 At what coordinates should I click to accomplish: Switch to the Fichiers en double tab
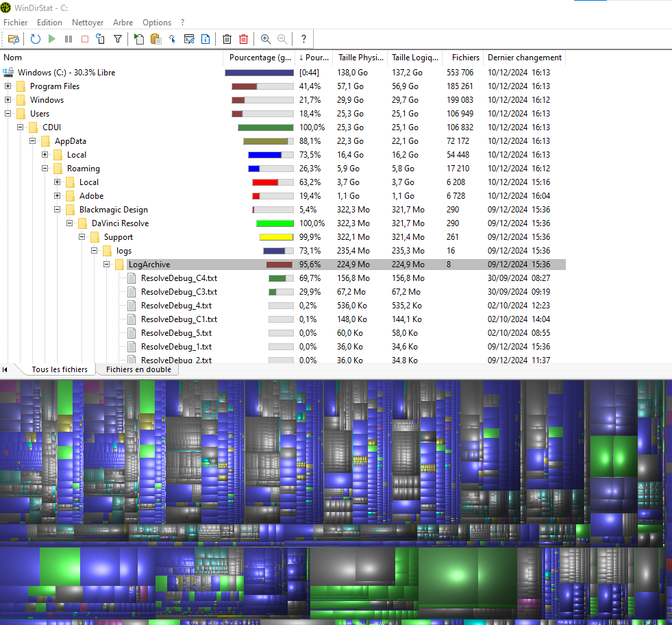click(x=138, y=369)
